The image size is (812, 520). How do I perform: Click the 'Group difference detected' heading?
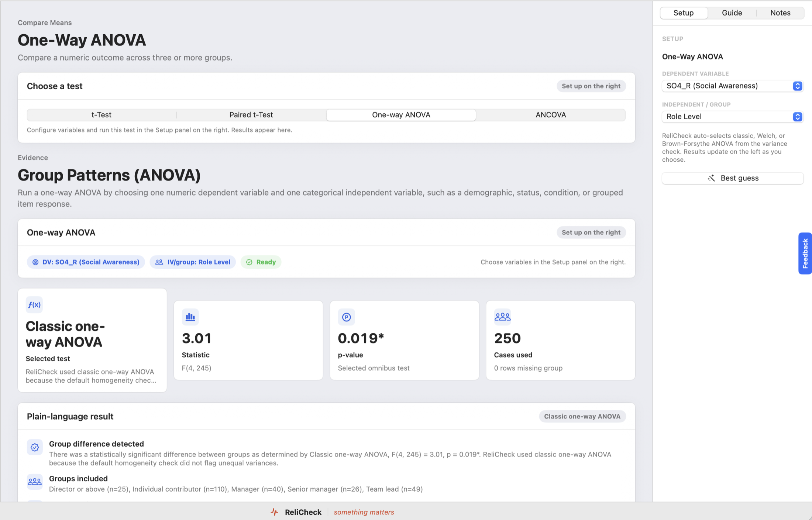[x=96, y=444]
